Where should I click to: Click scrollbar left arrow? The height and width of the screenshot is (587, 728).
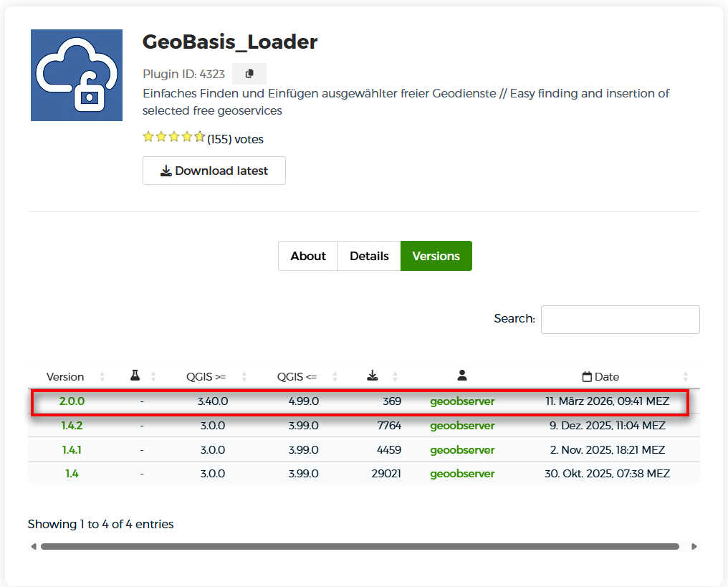(34, 546)
